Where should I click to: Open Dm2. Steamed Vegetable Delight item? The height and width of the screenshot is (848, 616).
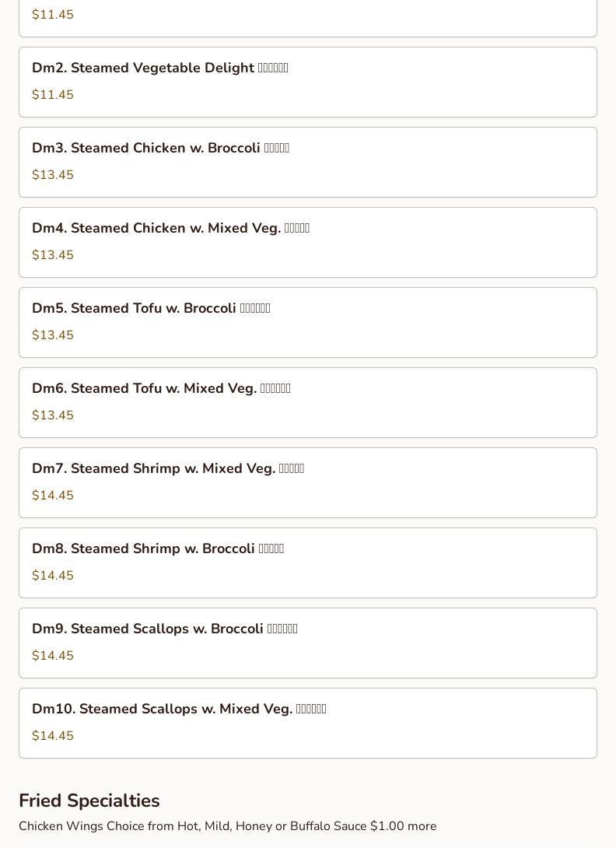pyautogui.click(x=159, y=68)
